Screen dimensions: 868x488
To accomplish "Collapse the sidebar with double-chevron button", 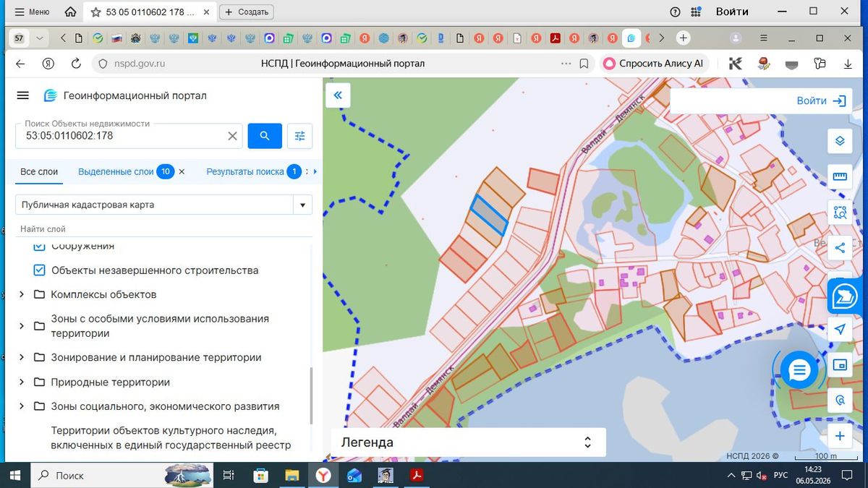I will tap(338, 95).
